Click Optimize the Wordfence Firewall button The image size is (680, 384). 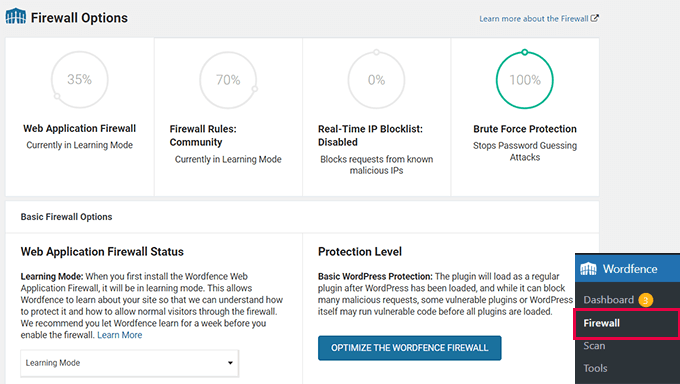pyautogui.click(x=409, y=348)
